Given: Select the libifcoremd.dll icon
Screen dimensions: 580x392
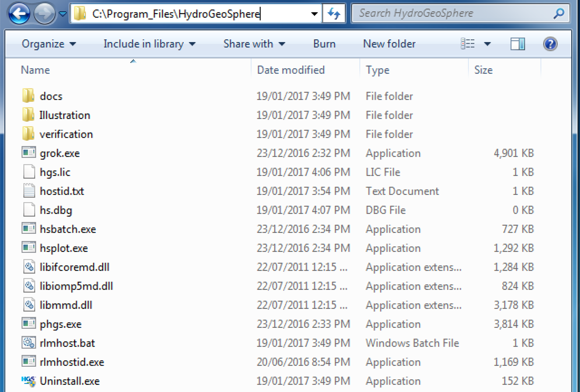Looking at the screenshot, I should point(29,267).
